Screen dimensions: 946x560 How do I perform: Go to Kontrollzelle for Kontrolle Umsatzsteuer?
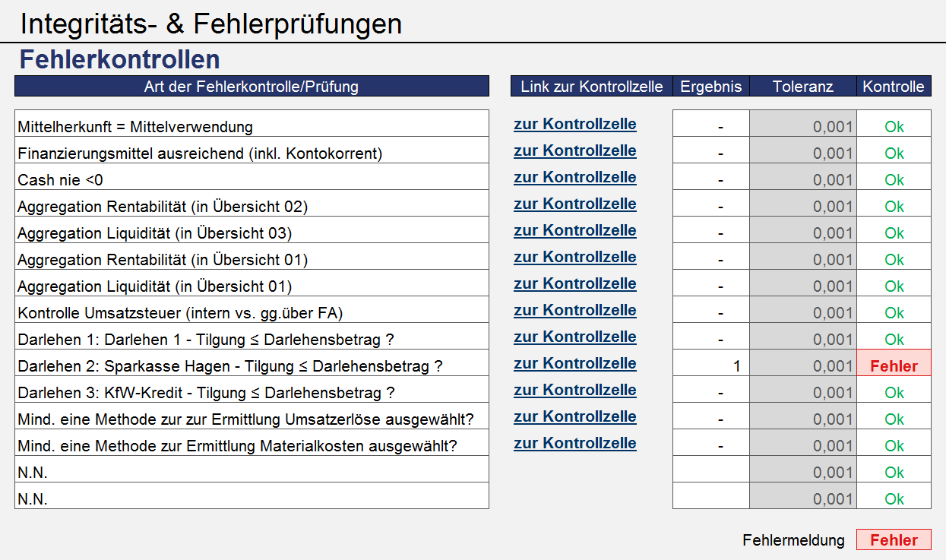click(x=575, y=310)
